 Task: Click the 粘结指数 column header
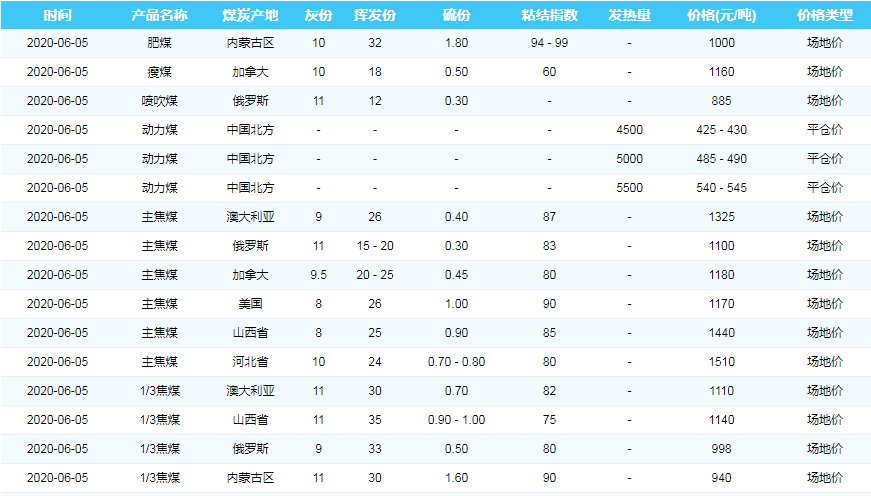pyautogui.click(x=549, y=16)
